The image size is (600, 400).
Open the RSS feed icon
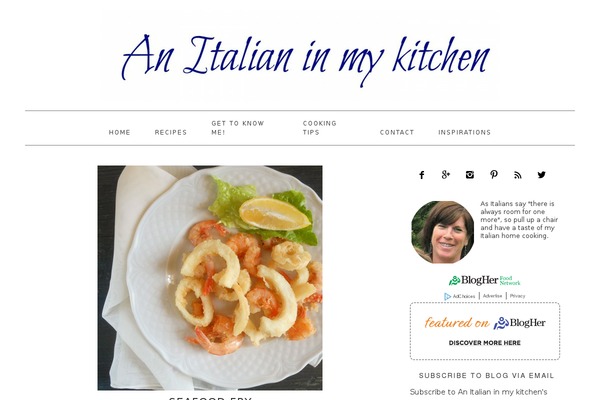coord(518,175)
